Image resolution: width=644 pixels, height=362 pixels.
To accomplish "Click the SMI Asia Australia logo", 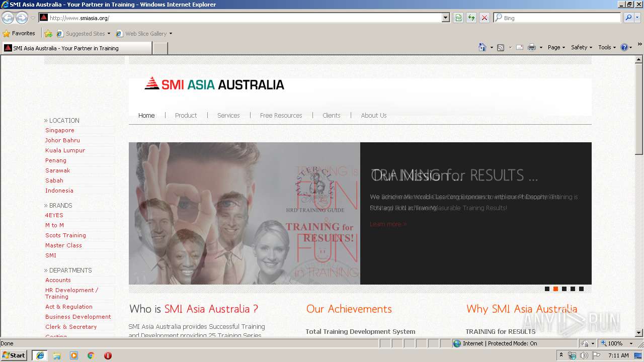I will (x=214, y=84).
